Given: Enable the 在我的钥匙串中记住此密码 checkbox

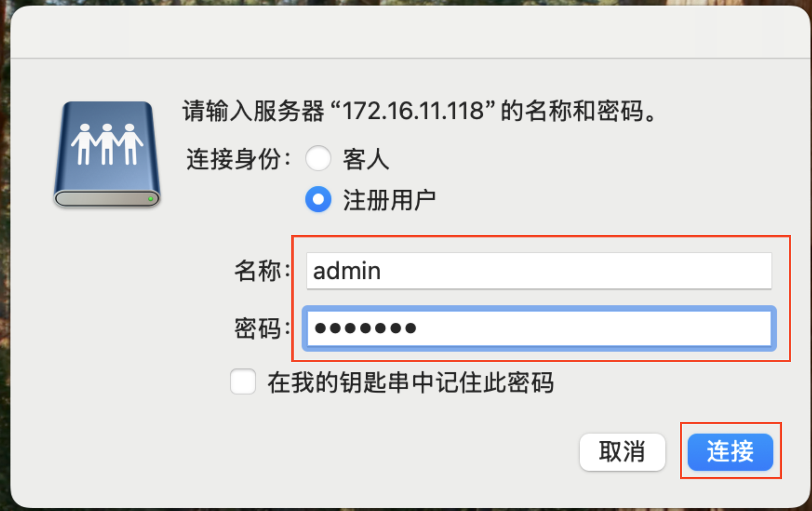Looking at the screenshot, I should point(243,381).
